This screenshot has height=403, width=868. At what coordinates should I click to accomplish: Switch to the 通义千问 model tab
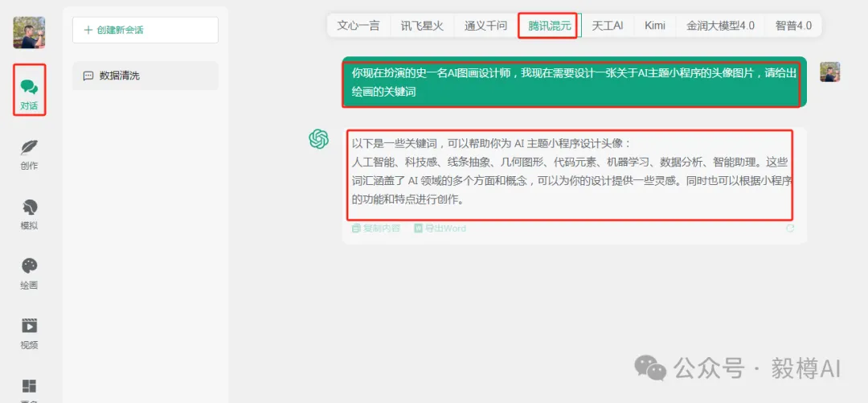[x=485, y=26]
